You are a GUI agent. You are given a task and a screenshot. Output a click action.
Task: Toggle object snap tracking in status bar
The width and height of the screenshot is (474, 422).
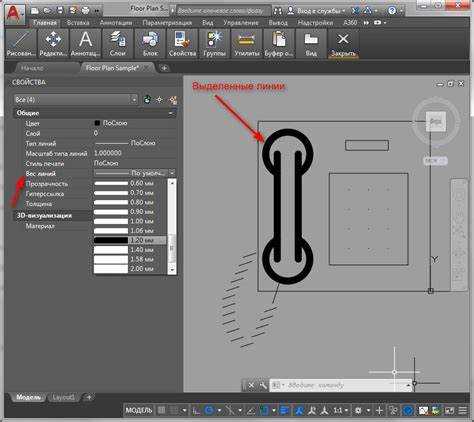click(251, 410)
